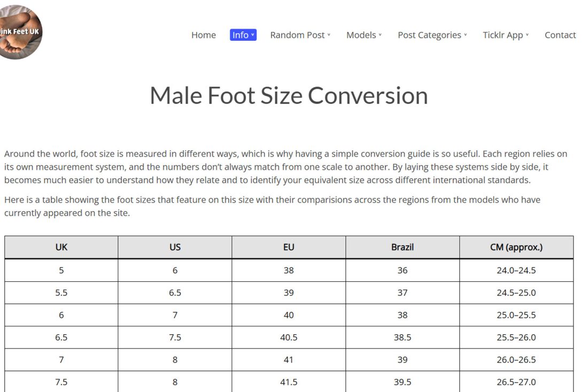Click the 38.5 Brazil size cell
588x392 pixels.
[x=403, y=337]
